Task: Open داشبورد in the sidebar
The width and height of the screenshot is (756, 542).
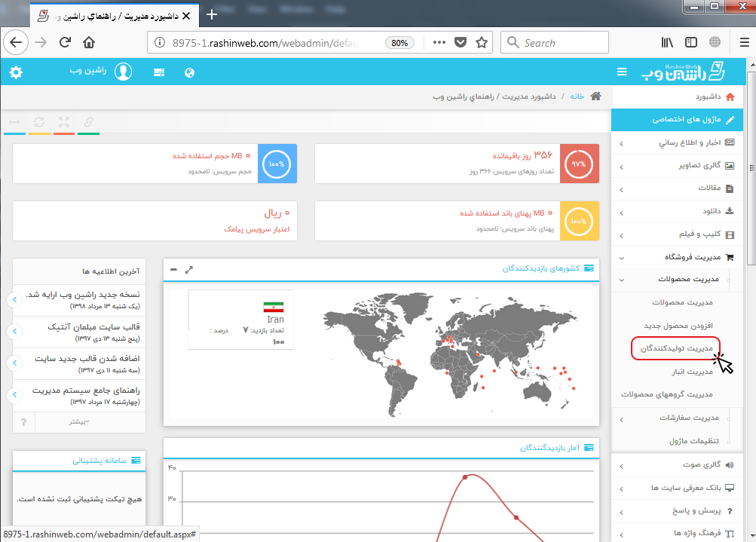Action: (678, 97)
